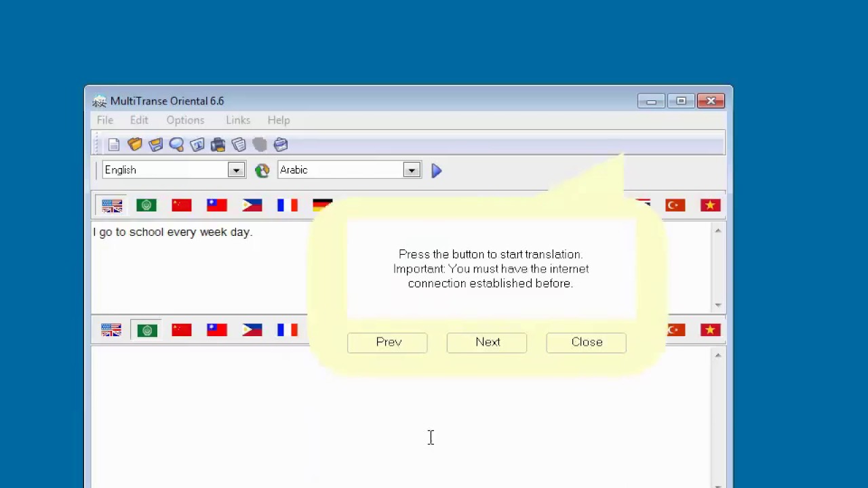Screen dimensions: 868x488
Task: Click the copy pages toolbar icon
Action: click(239, 144)
